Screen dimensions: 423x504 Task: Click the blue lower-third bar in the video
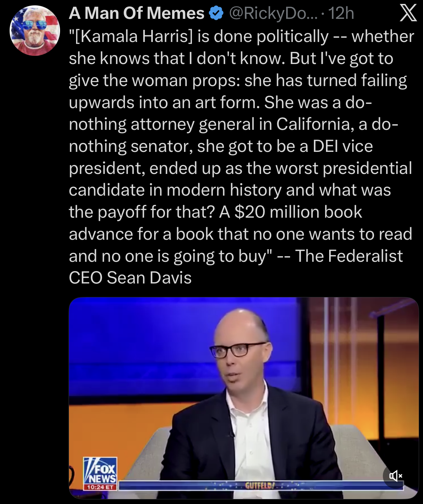pos(261,486)
